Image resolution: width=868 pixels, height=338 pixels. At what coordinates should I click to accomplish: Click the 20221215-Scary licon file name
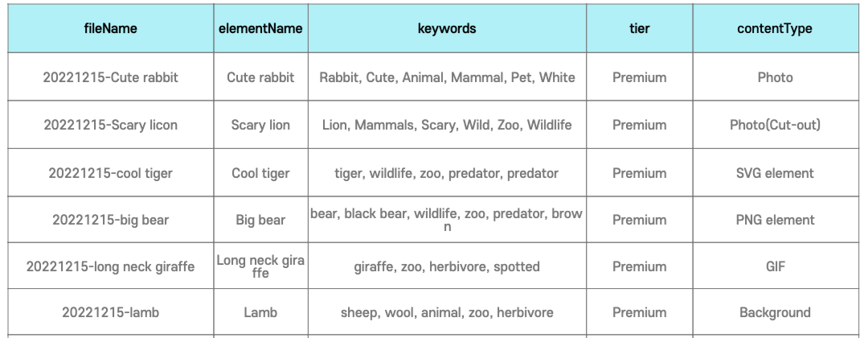click(x=111, y=125)
